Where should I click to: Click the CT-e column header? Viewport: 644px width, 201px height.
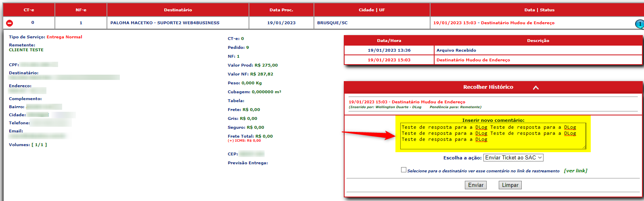click(29, 10)
